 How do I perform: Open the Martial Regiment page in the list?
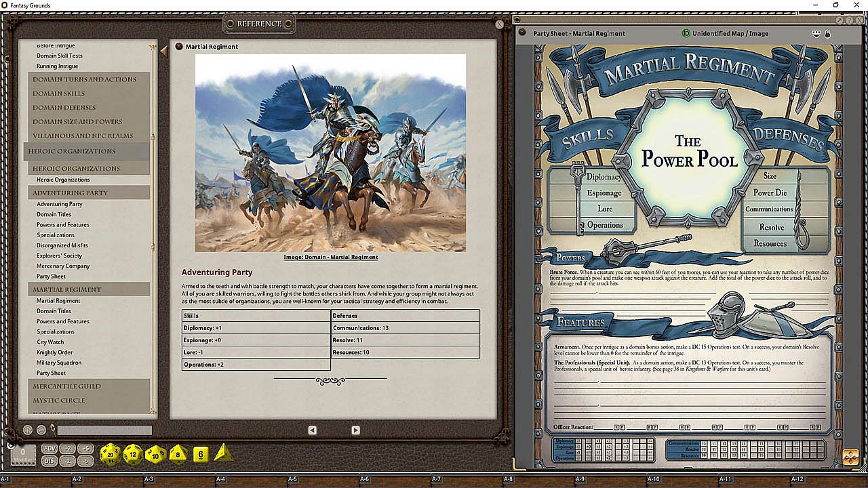(x=58, y=301)
